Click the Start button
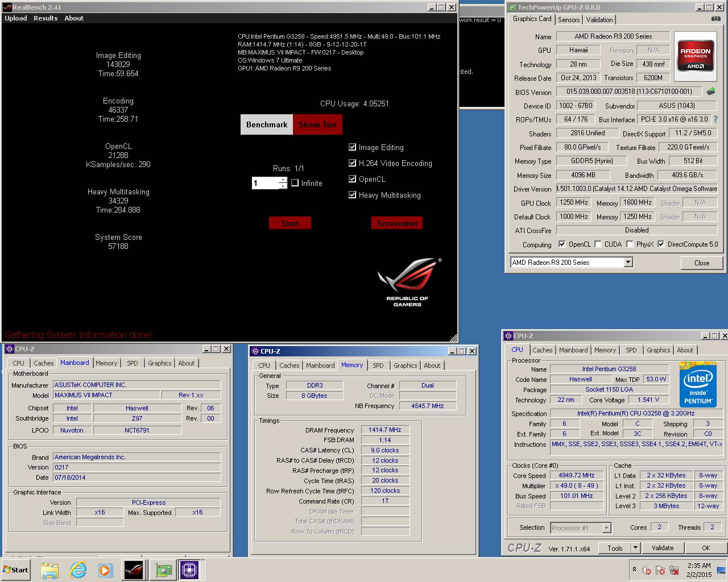 coord(16,570)
